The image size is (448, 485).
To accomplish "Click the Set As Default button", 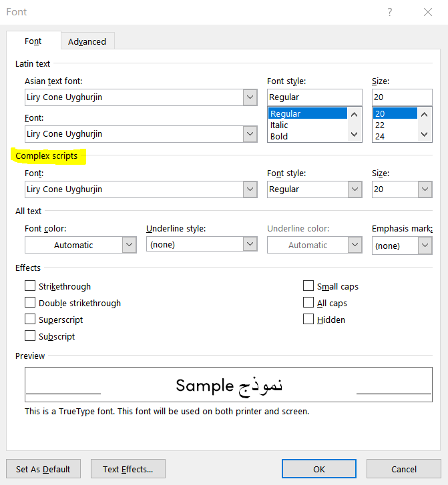I will tap(43, 469).
